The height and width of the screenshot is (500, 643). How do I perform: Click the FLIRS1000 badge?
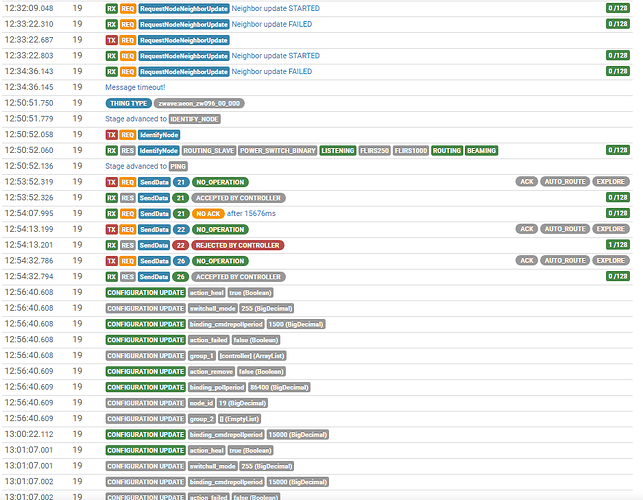pyautogui.click(x=411, y=151)
